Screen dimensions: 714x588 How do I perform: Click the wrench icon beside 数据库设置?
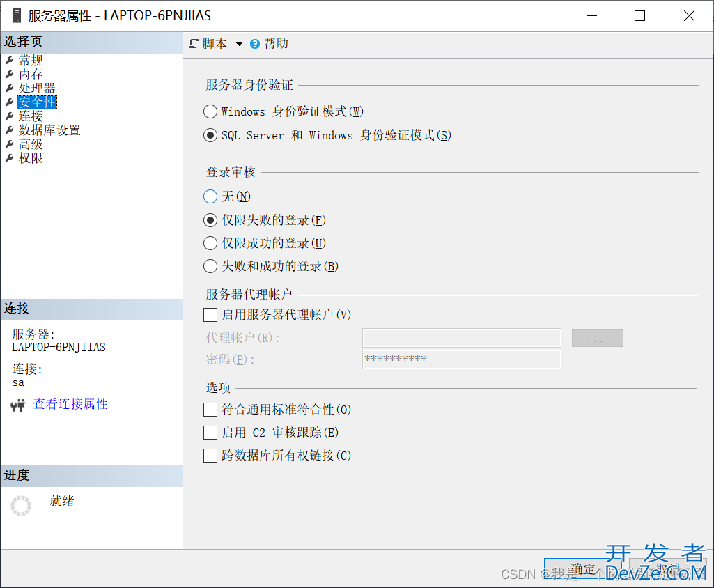(x=10, y=130)
